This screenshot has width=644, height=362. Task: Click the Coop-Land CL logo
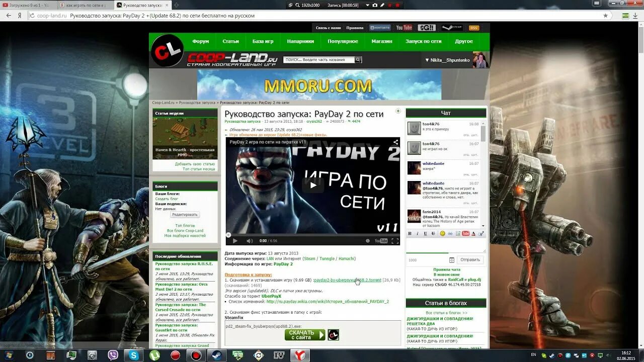pos(168,50)
